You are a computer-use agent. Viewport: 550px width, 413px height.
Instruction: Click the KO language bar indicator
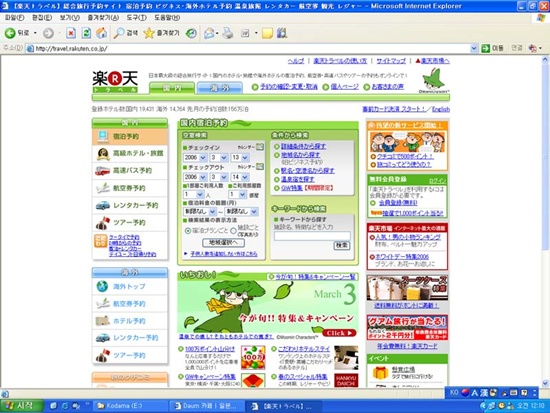pos(454,392)
